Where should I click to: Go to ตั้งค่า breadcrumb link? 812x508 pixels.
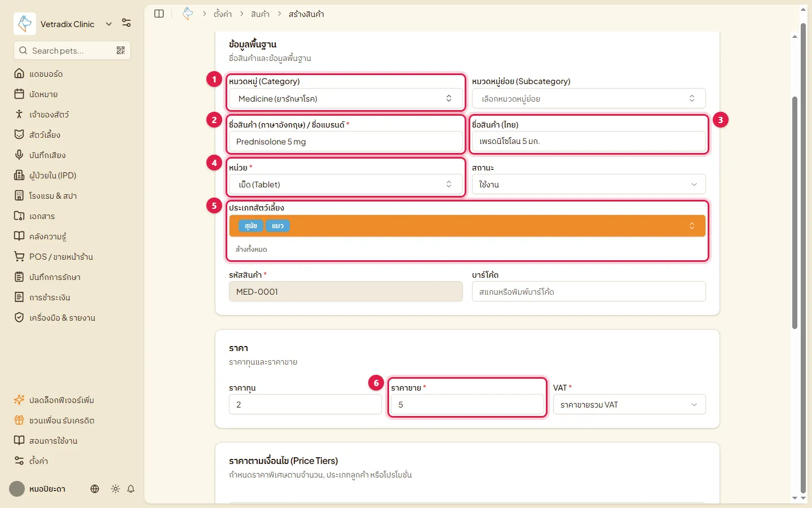pos(223,14)
